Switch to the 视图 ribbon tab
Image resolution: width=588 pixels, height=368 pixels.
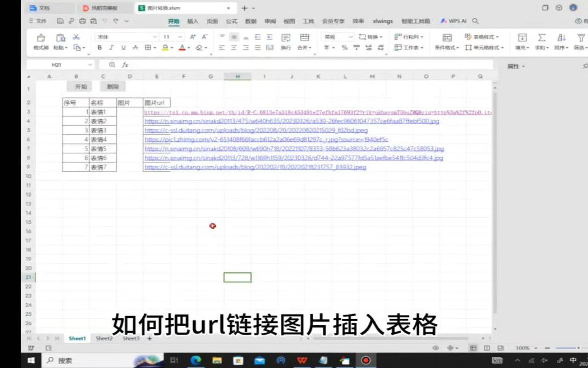tap(289, 21)
